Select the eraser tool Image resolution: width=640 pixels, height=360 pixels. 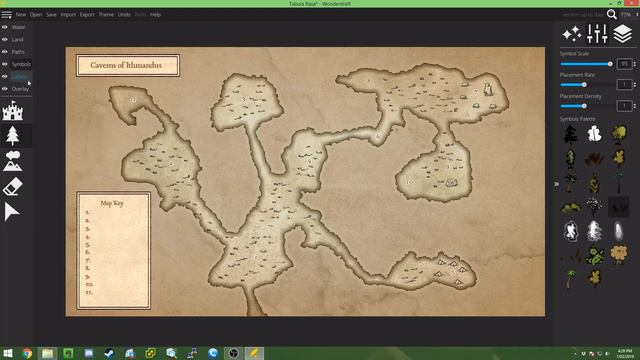[x=13, y=187]
